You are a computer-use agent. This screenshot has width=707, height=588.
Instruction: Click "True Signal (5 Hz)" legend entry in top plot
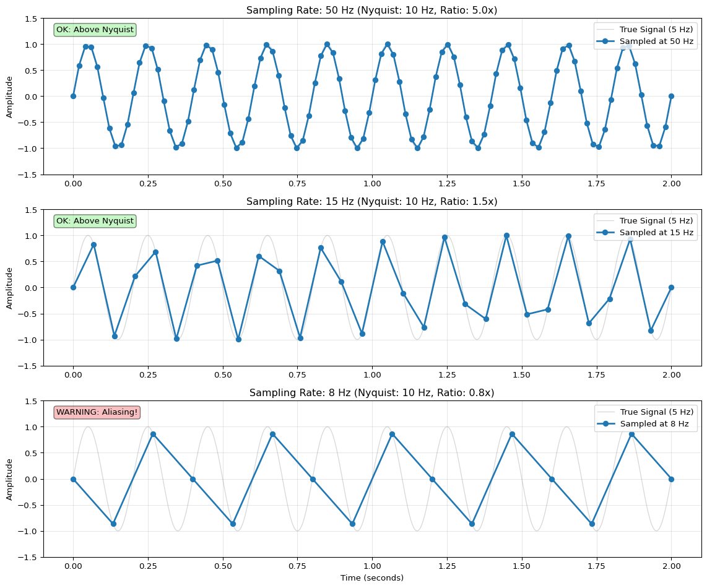pos(656,30)
